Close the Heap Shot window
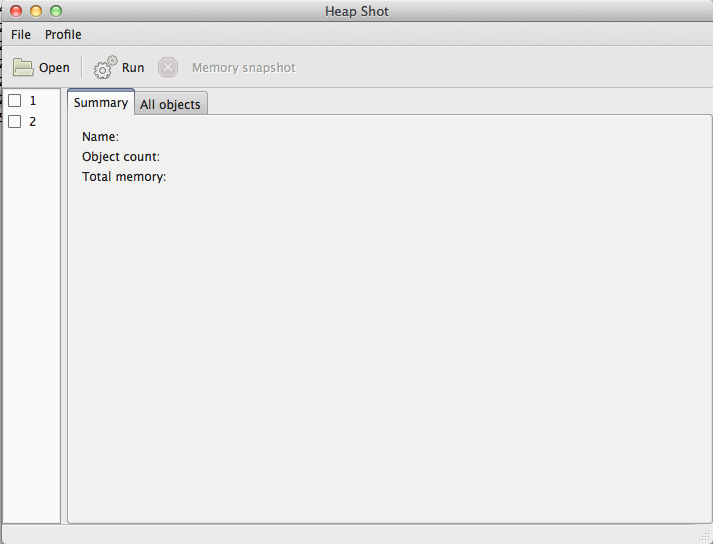 click(x=16, y=11)
